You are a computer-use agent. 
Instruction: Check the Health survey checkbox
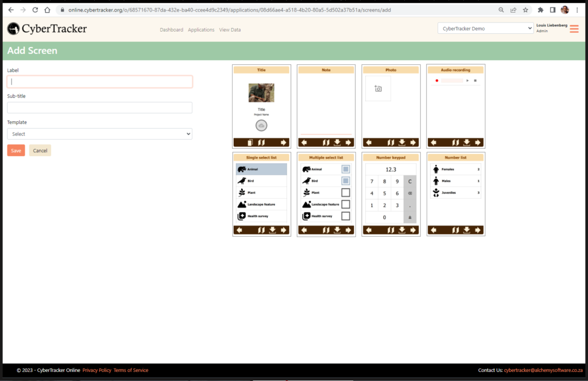pos(346,216)
